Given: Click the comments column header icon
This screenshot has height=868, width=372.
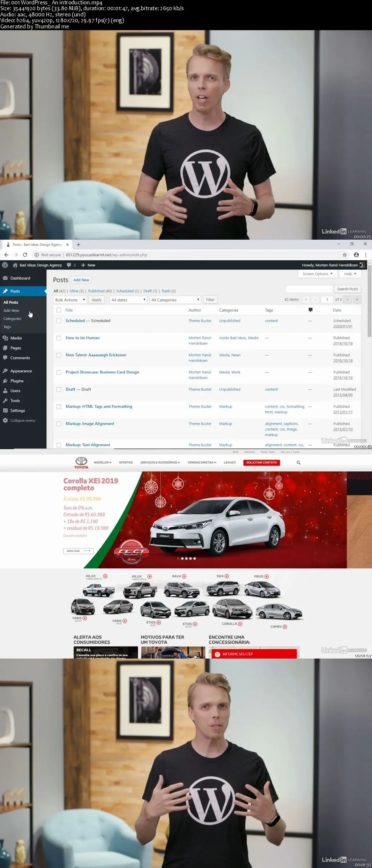Looking at the screenshot, I should pyautogui.click(x=310, y=310).
